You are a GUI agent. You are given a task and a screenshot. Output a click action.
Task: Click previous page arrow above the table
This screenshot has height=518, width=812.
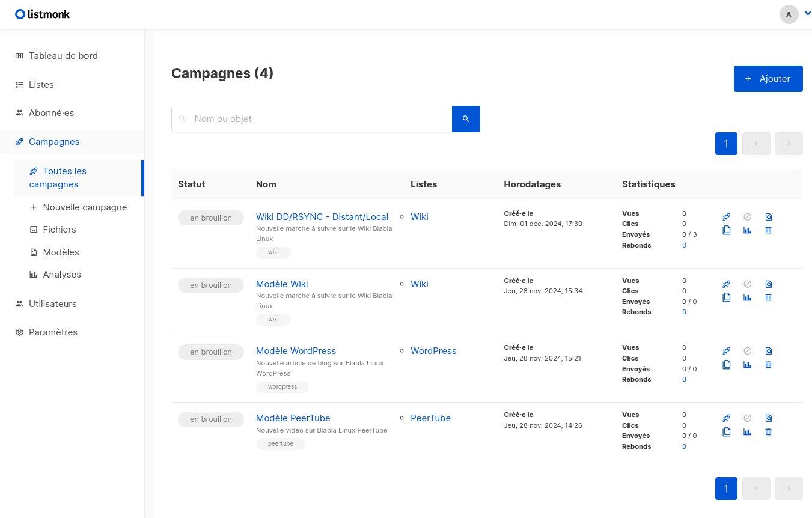pos(756,144)
